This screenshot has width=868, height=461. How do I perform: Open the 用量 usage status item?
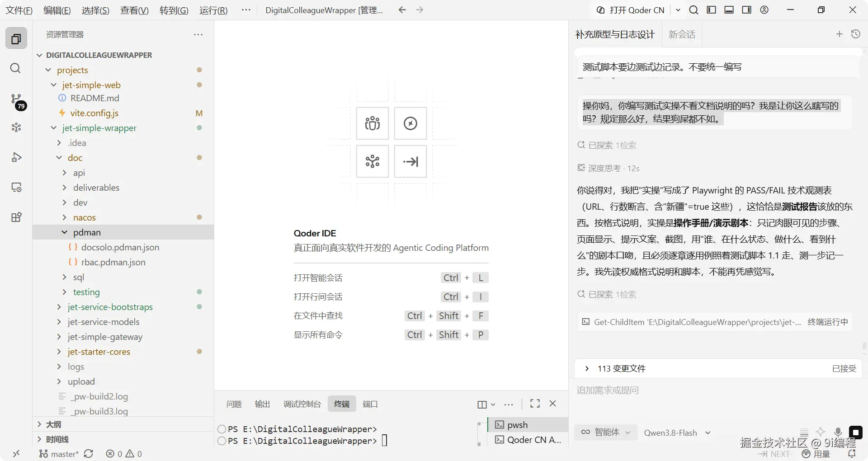point(816,454)
